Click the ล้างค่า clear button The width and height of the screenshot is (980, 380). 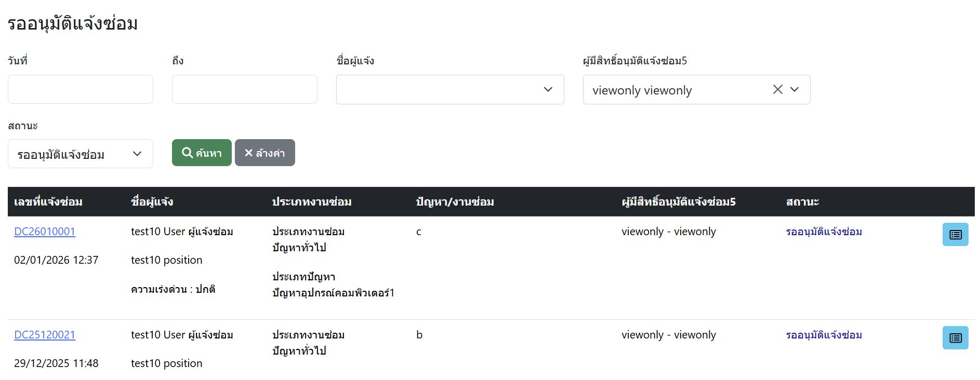(x=264, y=153)
